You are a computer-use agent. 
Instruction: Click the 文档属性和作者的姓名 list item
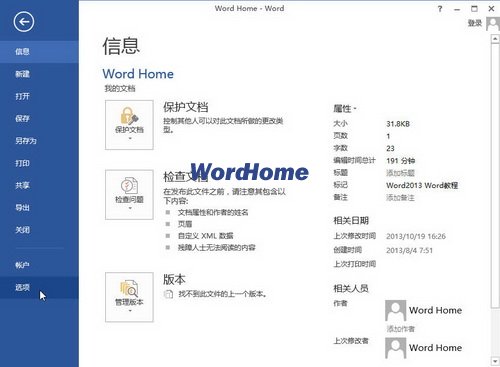pos(213,212)
